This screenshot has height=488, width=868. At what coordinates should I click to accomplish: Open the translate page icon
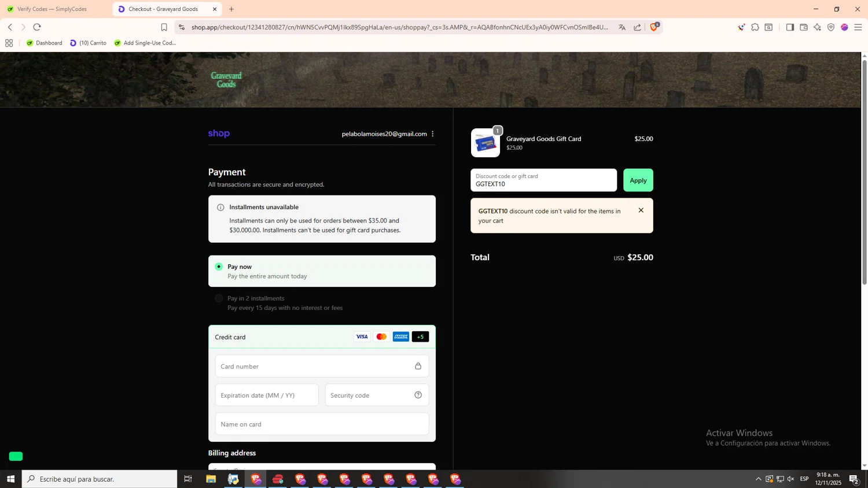[622, 27]
